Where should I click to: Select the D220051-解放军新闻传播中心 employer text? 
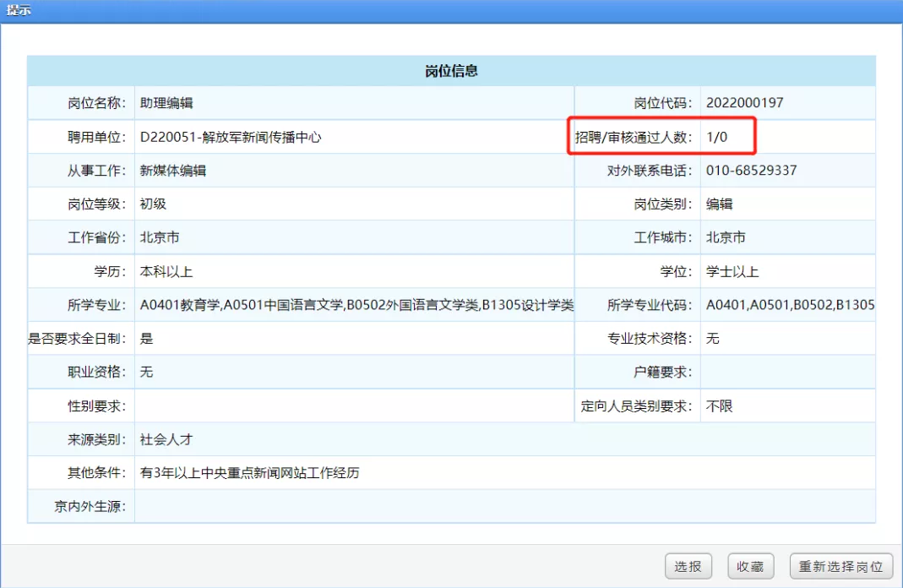pos(231,137)
